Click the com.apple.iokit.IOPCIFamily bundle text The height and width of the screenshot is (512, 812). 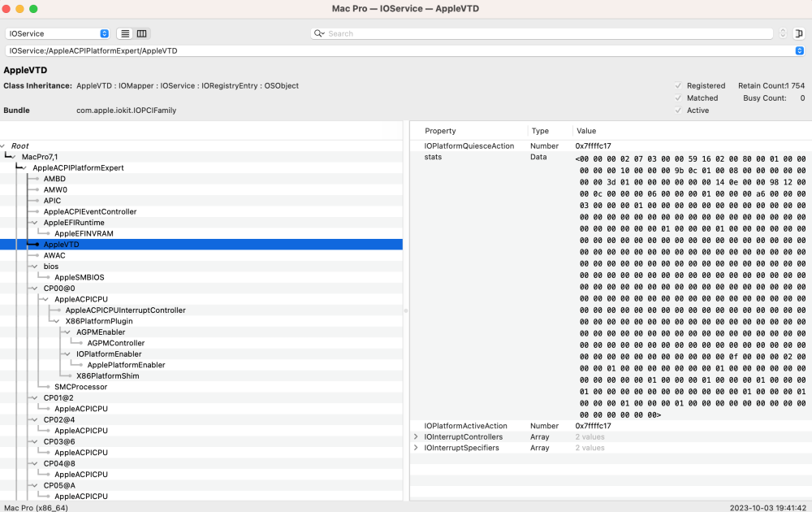[127, 111]
